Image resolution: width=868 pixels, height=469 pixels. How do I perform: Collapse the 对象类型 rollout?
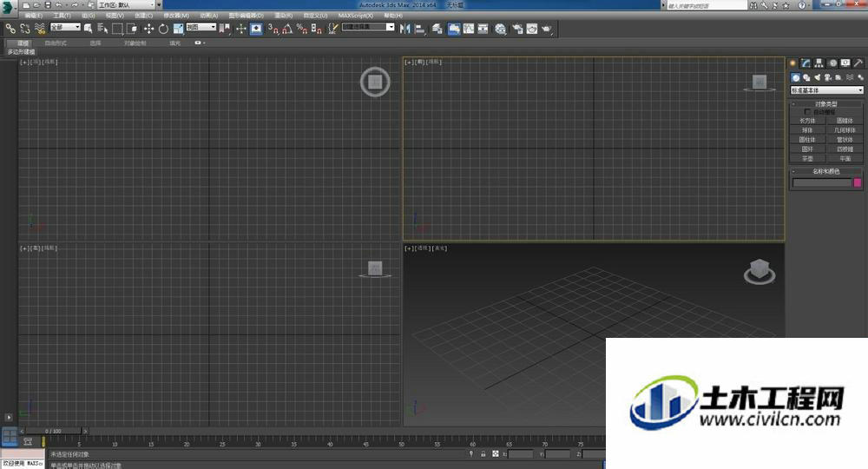(826, 103)
